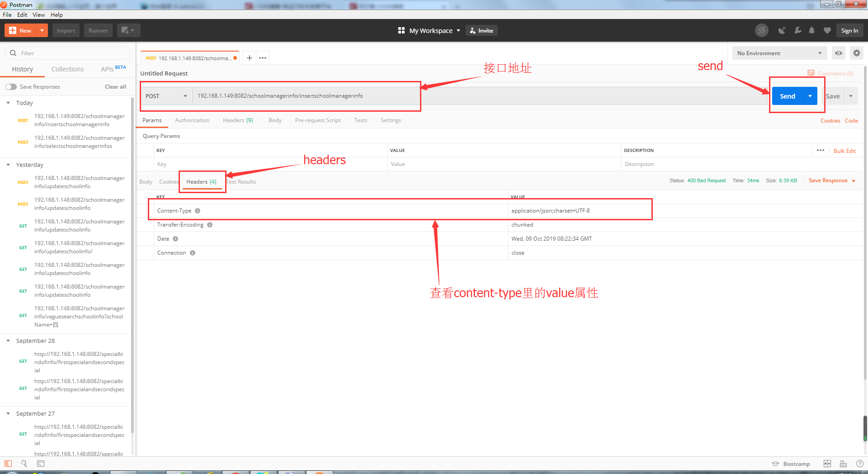Open Send button dropdown arrow

click(810, 96)
